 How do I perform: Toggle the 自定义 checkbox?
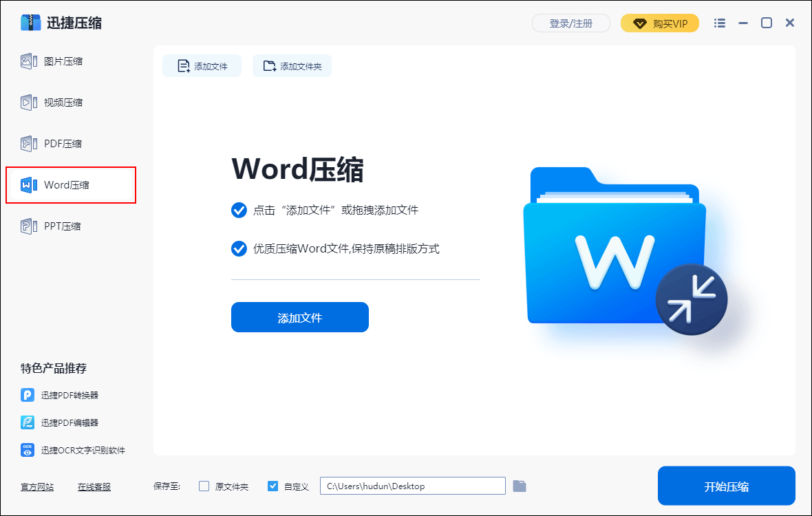(273, 486)
